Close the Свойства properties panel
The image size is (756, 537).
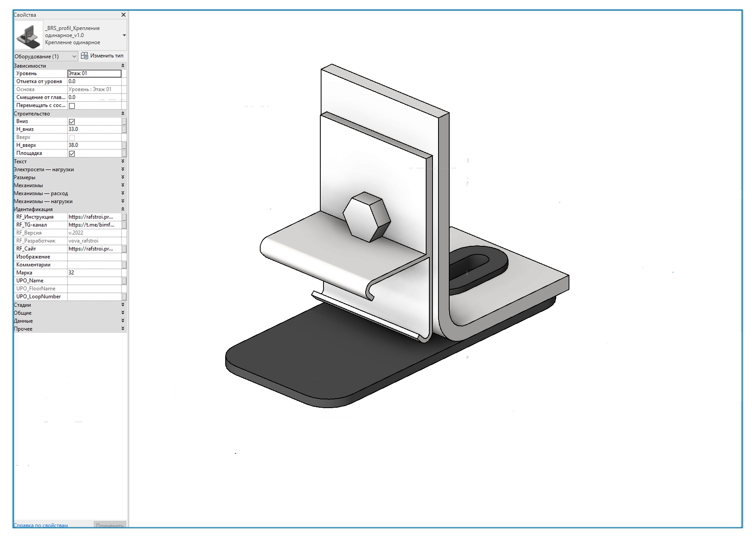(x=123, y=15)
